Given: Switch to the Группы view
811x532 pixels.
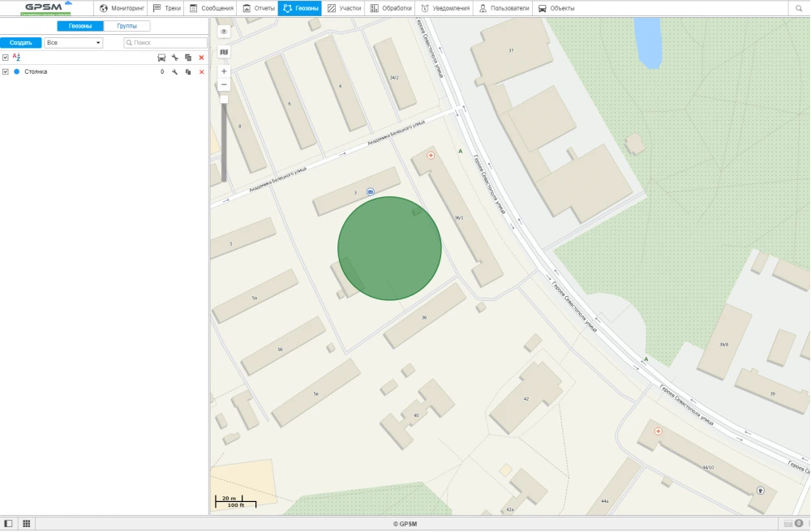Looking at the screenshot, I should pos(127,26).
